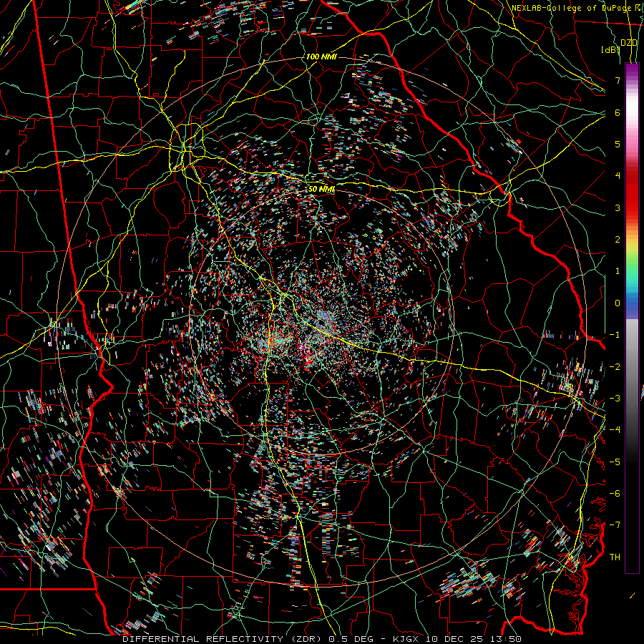Select the positive "2" color scale tick label
Viewport: 644px width, 644px height.
pyautogui.click(x=618, y=240)
